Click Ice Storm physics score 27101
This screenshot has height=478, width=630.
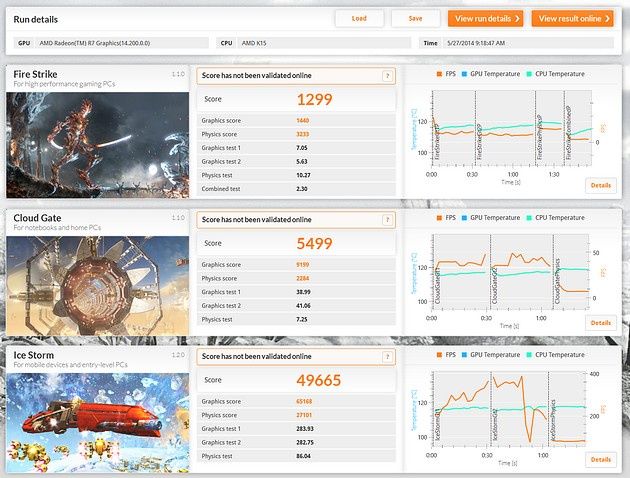(304, 415)
